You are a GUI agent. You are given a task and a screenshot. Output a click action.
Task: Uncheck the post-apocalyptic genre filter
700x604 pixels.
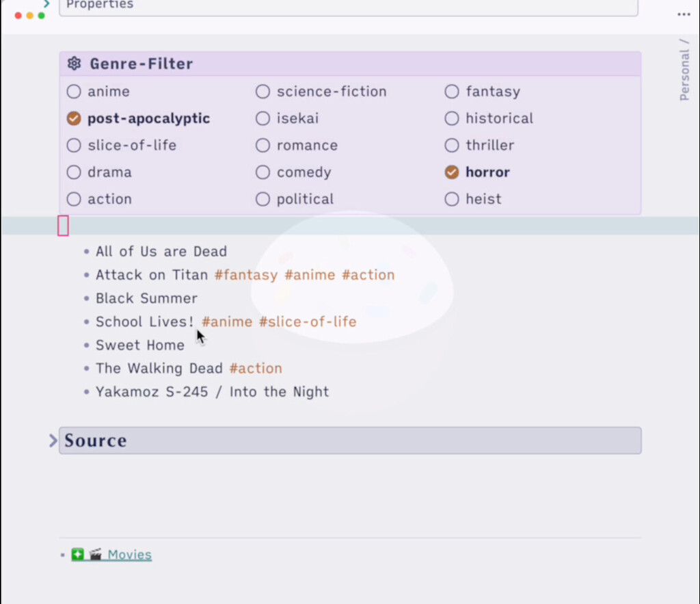click(73, 118)
